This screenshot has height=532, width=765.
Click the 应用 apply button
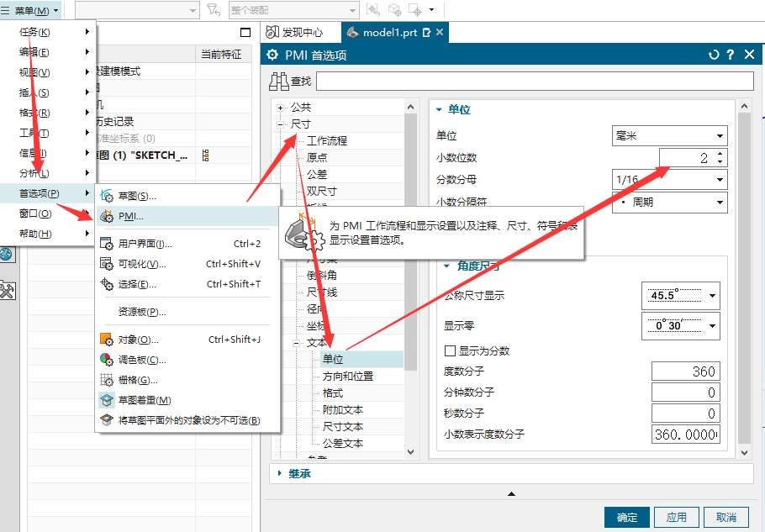tap(676, 517)
